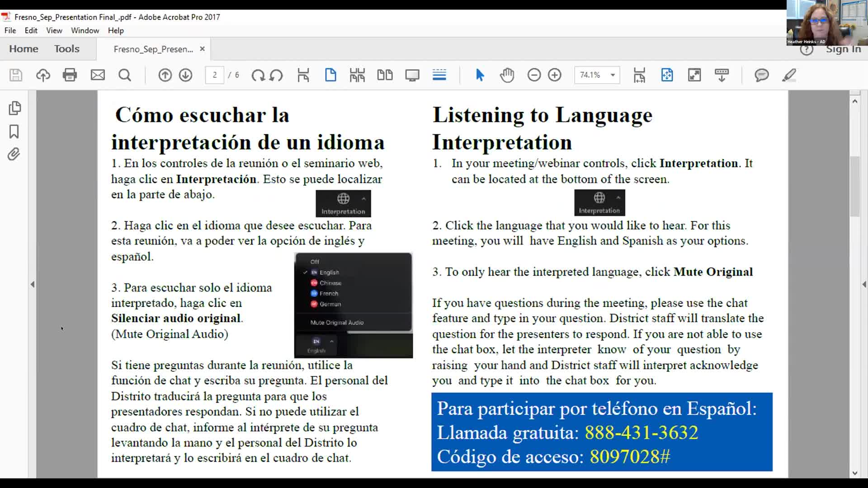Expand the right tools pane arrow
This screenshot has width=868, height=488.
864,284
